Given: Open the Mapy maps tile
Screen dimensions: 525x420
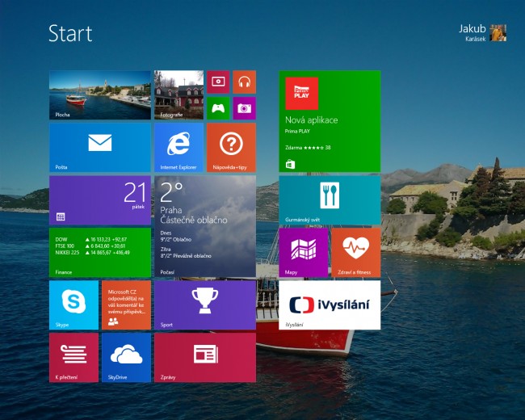Looking at the screenshot, I should pyautogui.click(x=304, y=253).
